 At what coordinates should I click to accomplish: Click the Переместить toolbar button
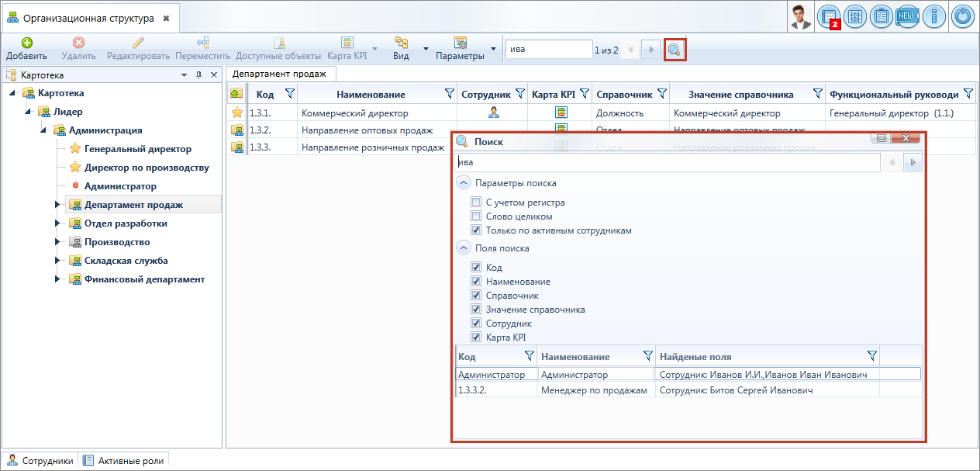203,49
